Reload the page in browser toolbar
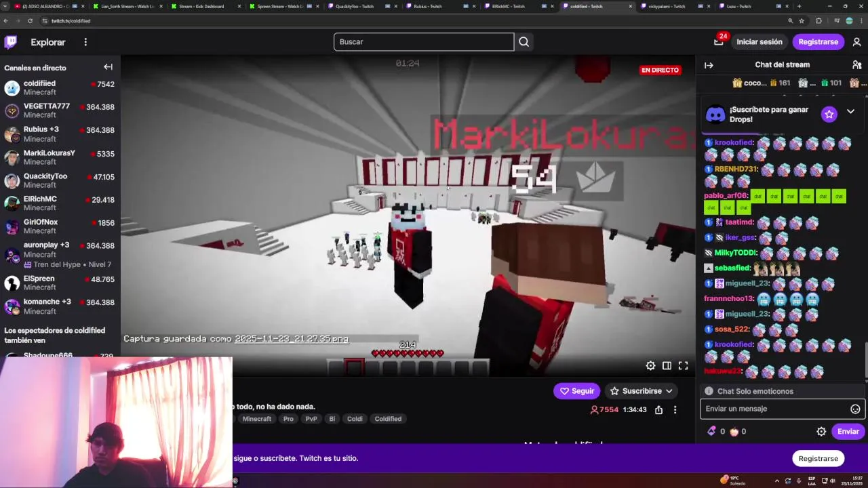 coord(30,21)
